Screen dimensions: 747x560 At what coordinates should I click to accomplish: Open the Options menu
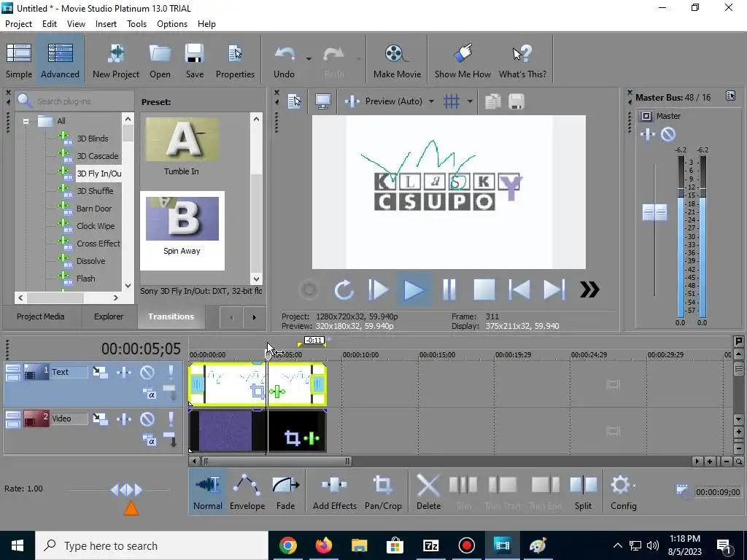172,24
